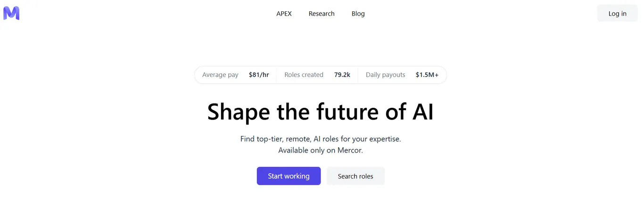The width and height of the screenshot is (644, 217).
Task: Go to the Research page
Action: pyautogui.click(x=322, y=14)
